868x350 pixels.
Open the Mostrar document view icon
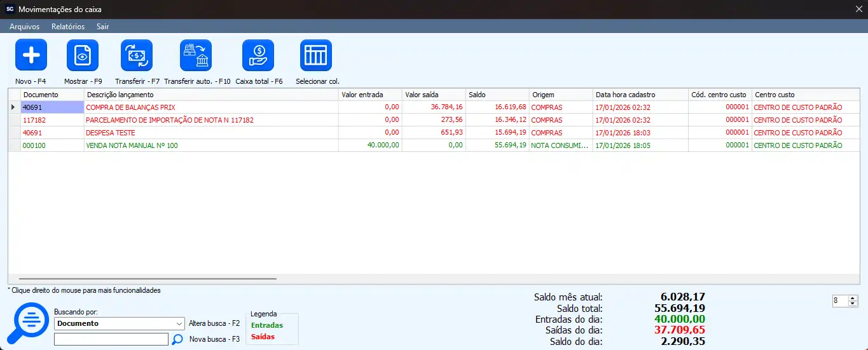tap(83, 55)
